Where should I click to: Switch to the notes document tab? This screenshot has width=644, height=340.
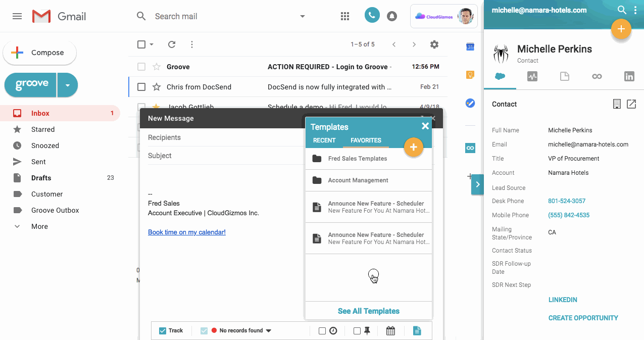pos(565,76)
